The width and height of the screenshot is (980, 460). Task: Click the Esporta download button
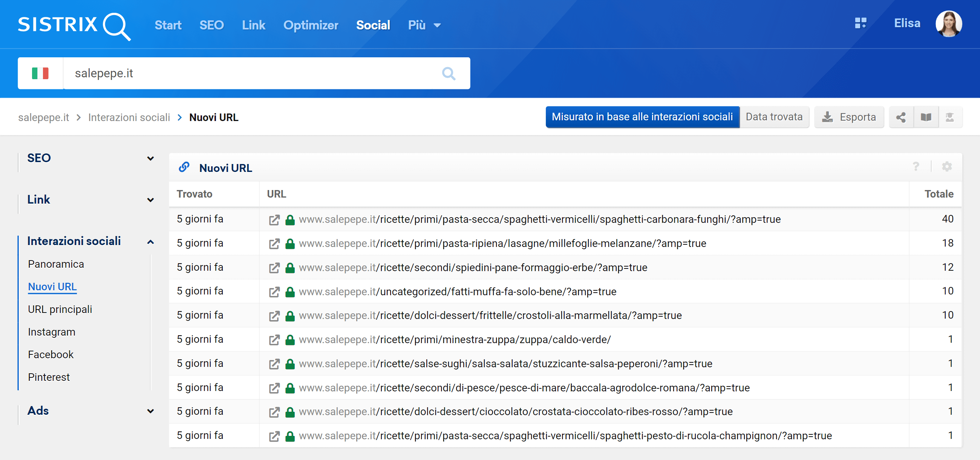tap(849, 117)
